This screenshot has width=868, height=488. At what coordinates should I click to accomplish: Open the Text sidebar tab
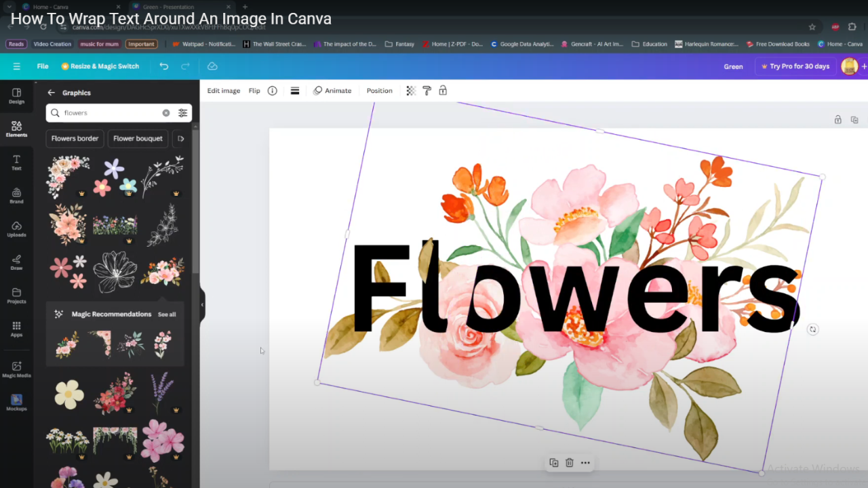click(x=16, y=162)
